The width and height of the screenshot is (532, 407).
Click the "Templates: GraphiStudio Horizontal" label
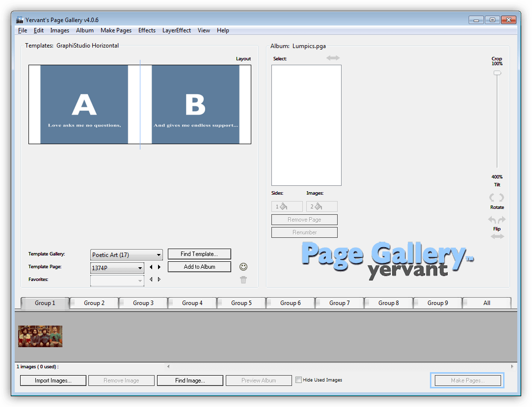coord(72,46)
